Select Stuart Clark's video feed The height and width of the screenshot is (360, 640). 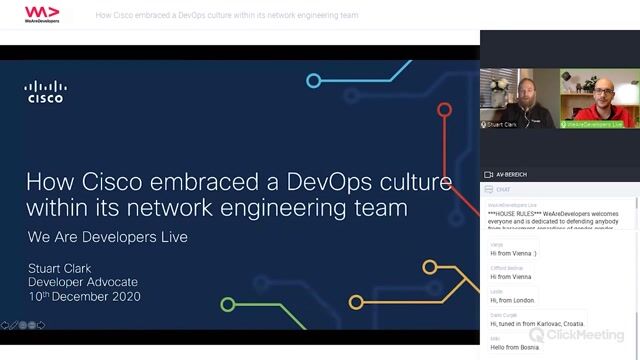pyautogui.click(x=520, y=98)
